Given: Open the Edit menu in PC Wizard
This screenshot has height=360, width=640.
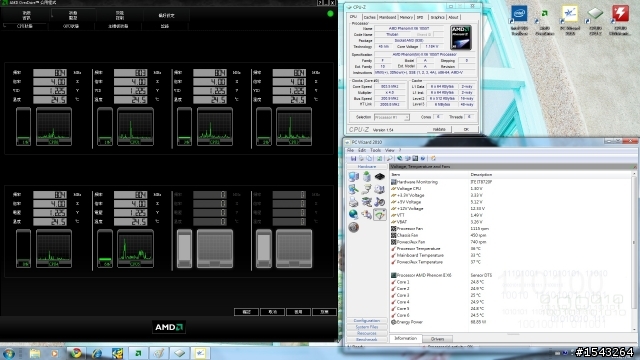Looking at the screenshot, I should point(362,150).
